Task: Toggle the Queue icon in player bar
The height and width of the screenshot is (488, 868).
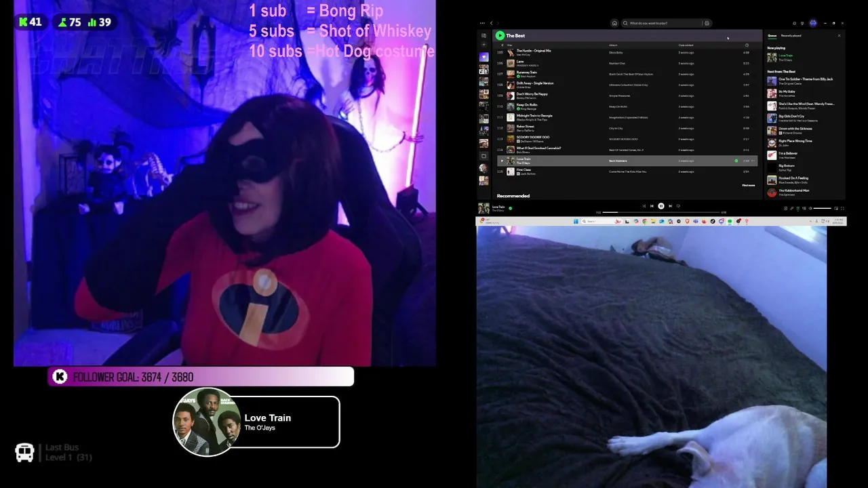Action: [x=798, y=208]
